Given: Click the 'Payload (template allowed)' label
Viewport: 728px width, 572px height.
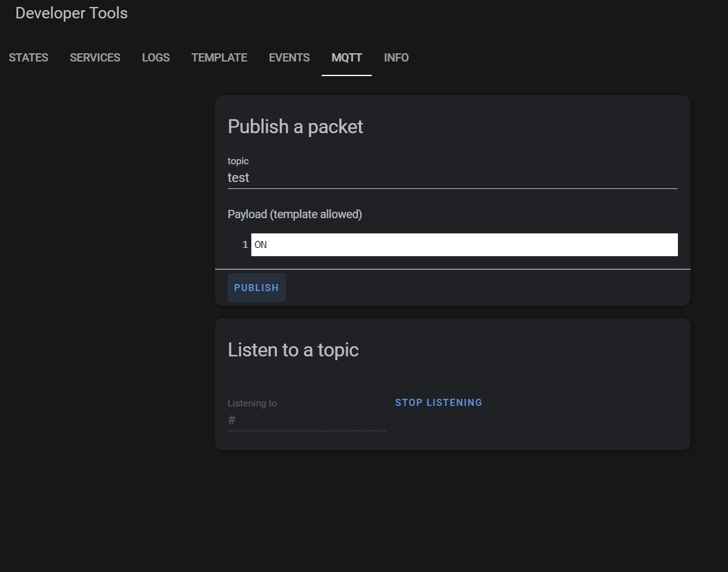Looking at the screenshot, I should point(295,214).
